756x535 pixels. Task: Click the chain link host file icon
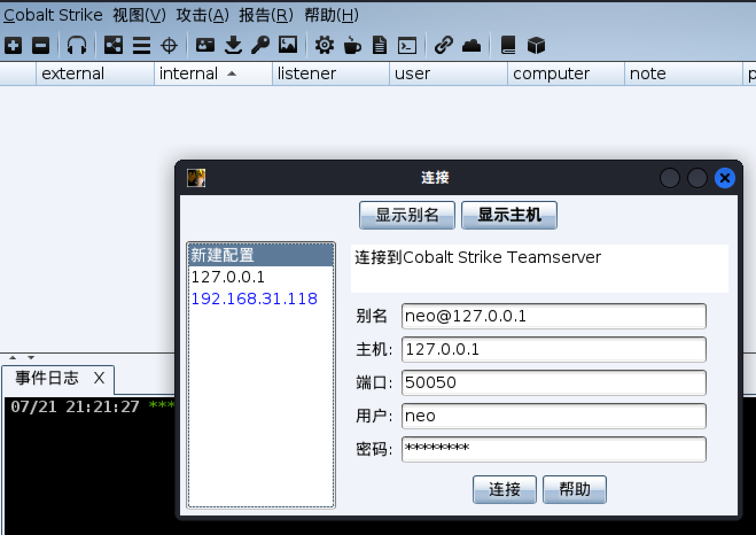pos(443,45)
